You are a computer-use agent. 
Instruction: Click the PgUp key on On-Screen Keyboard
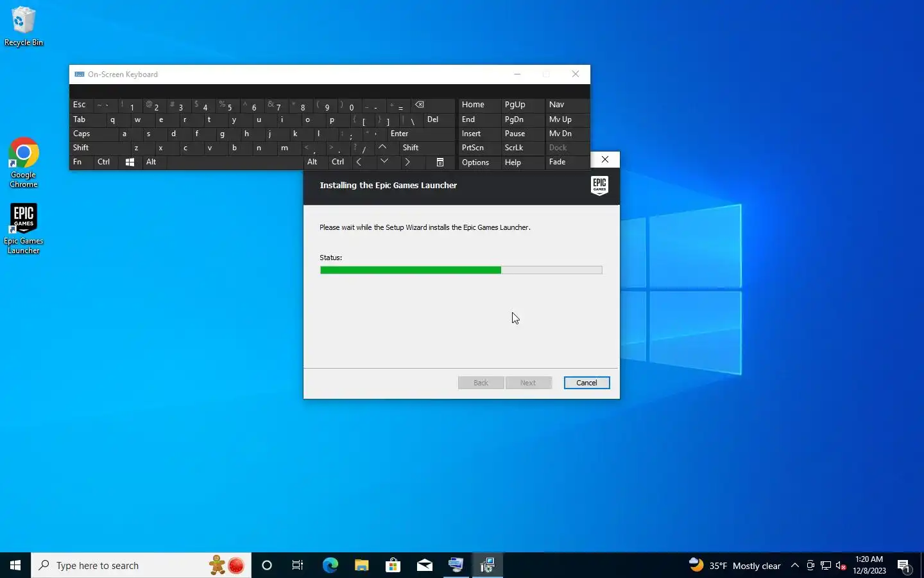pyautogui.click(x=522, y=105)
